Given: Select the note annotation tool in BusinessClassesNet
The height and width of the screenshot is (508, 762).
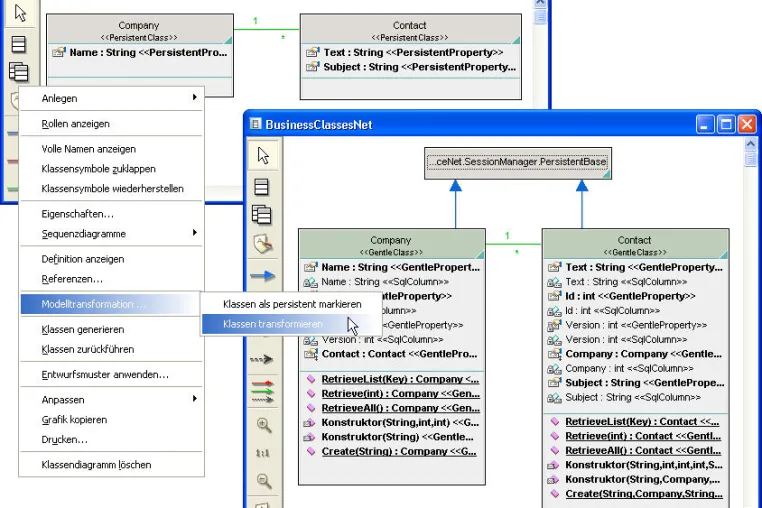Looking at the screenshot, I should click(263, 244).
